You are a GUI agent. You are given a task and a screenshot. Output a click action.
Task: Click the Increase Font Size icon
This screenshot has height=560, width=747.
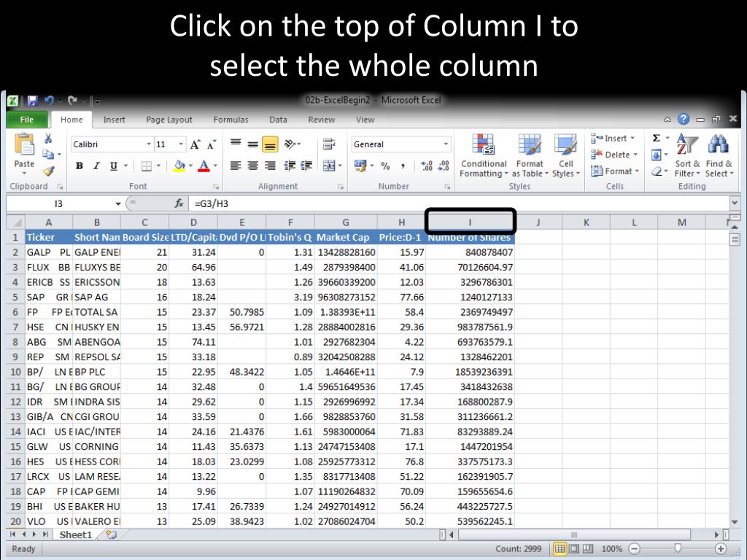[196, 144]
